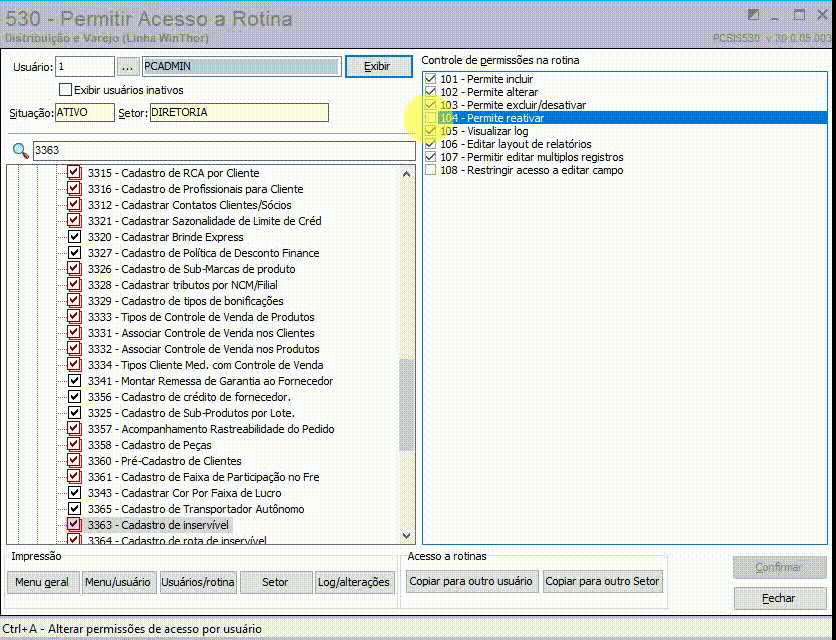836x640 pixels.
Task: Toggle 106 - Editar layout de relatórios
Action: pos(430,144)
